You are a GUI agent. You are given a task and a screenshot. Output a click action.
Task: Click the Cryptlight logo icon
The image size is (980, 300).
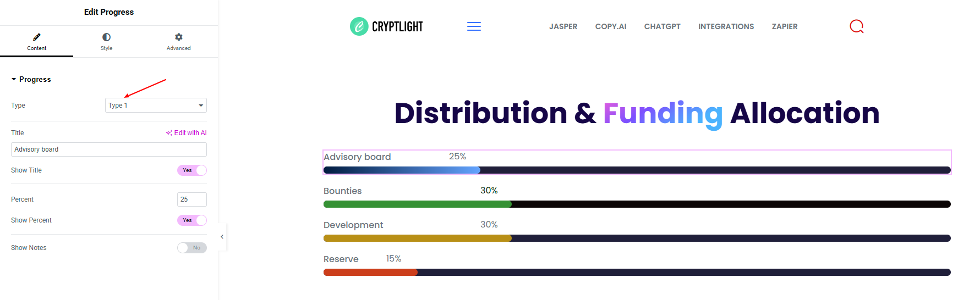pos(359,26)
